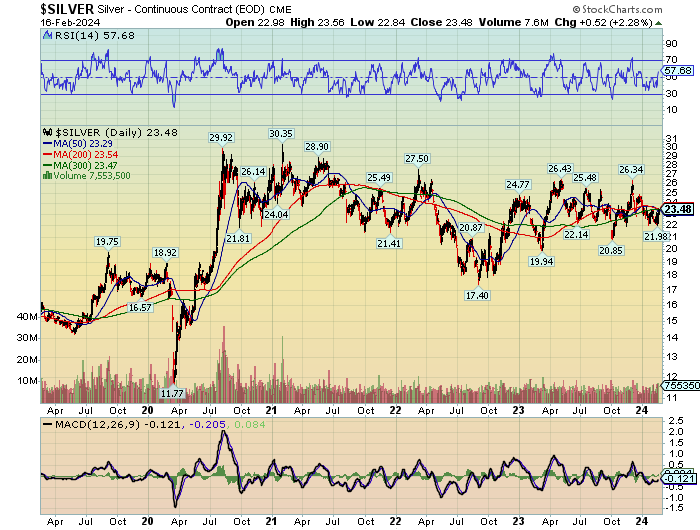Click the RSI(14) indicator legend icon
The width and height of the screenshot is (700, 530).
pos(45,34)
